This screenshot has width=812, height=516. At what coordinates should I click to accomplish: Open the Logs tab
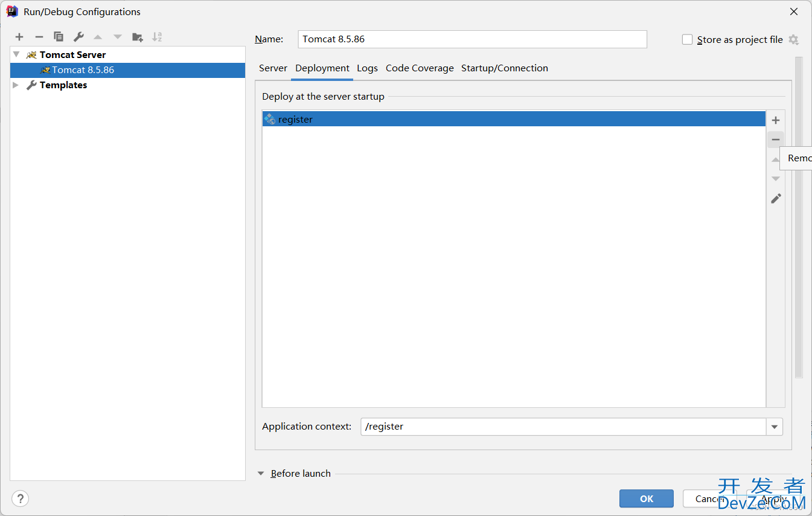pos(367,68)
